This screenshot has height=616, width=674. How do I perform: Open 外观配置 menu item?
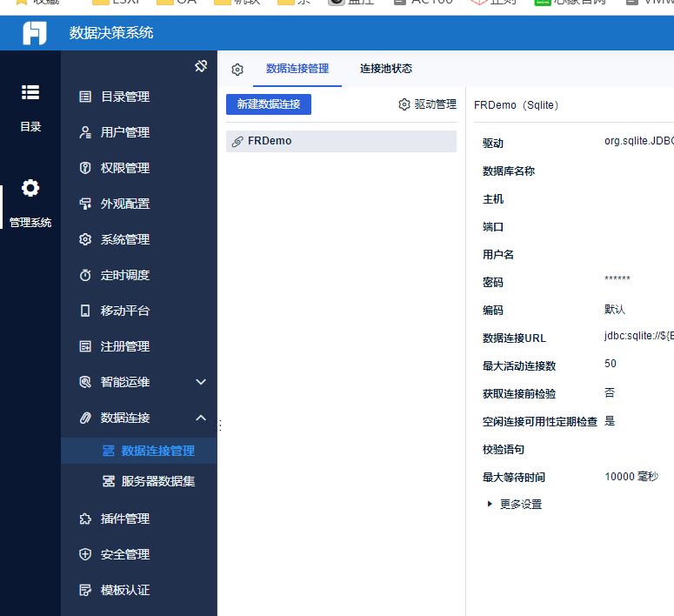tap(125, 204)
